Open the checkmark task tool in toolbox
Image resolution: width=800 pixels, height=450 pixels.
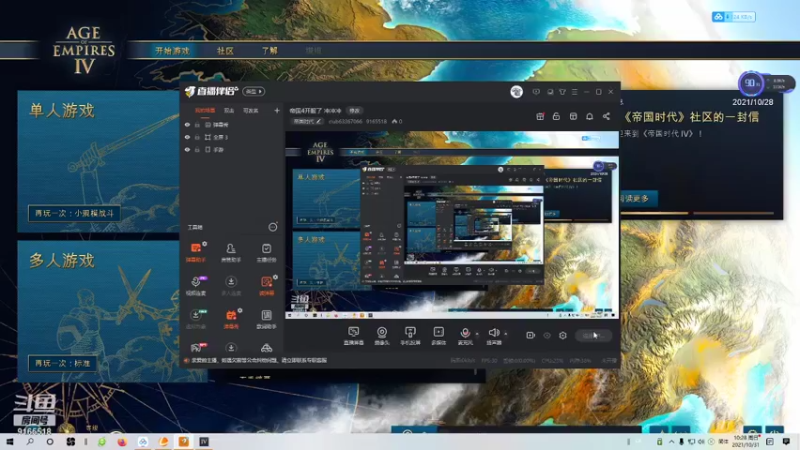[266, 253]
